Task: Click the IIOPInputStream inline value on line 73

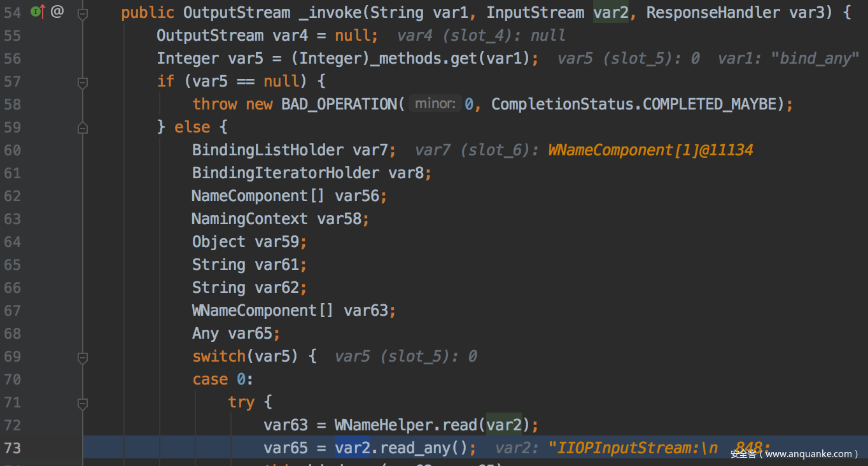Action: pos(659,448)
